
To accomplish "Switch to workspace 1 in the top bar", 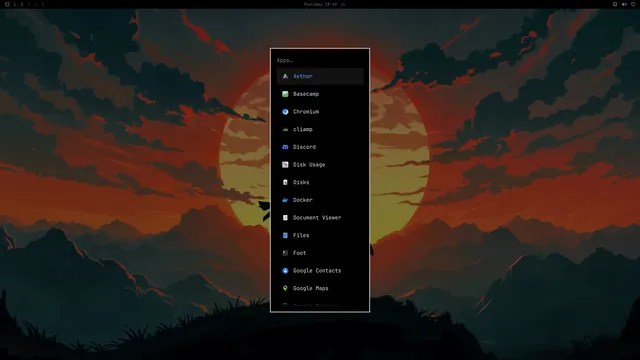I will (x=15, y=4).
